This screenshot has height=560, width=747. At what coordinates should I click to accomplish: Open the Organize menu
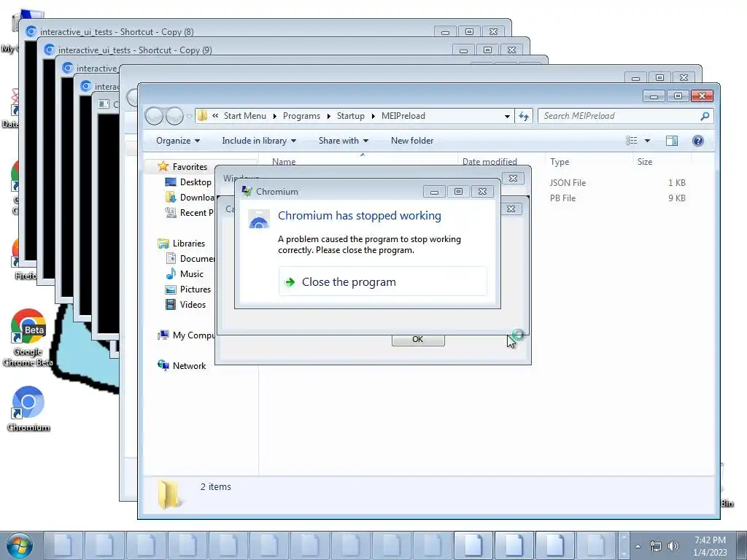tap(178, 141)
